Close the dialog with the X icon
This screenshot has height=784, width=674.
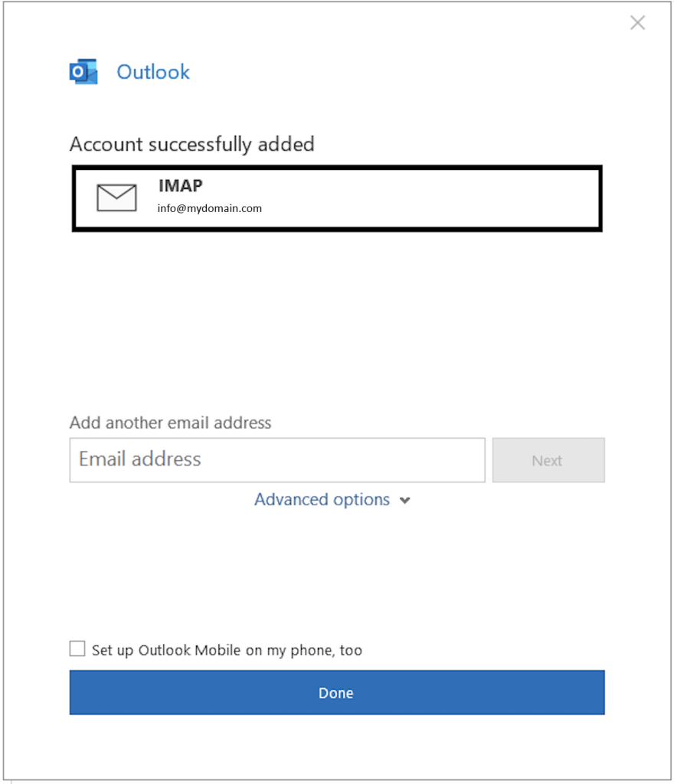pos(637,23)
